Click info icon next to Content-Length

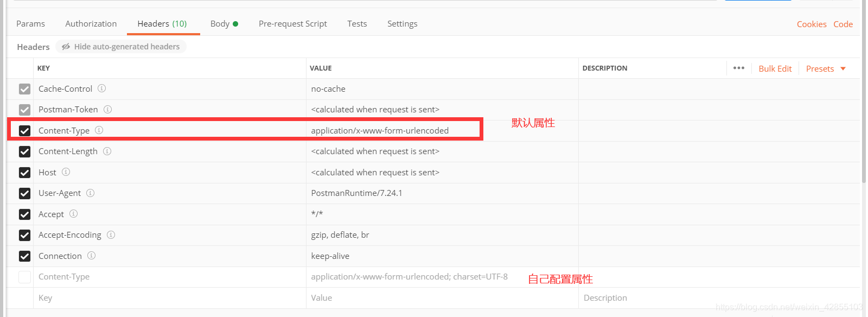[x=107, y=151]
